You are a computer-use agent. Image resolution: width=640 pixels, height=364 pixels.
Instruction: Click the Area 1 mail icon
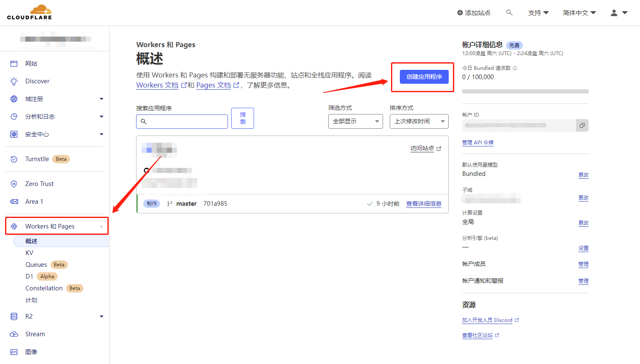14,202
